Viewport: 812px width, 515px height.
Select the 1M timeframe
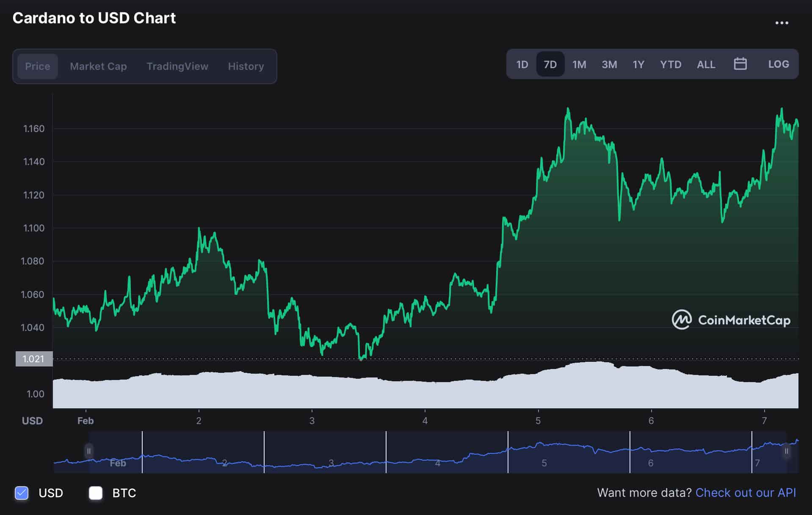(x=579, y=64)
